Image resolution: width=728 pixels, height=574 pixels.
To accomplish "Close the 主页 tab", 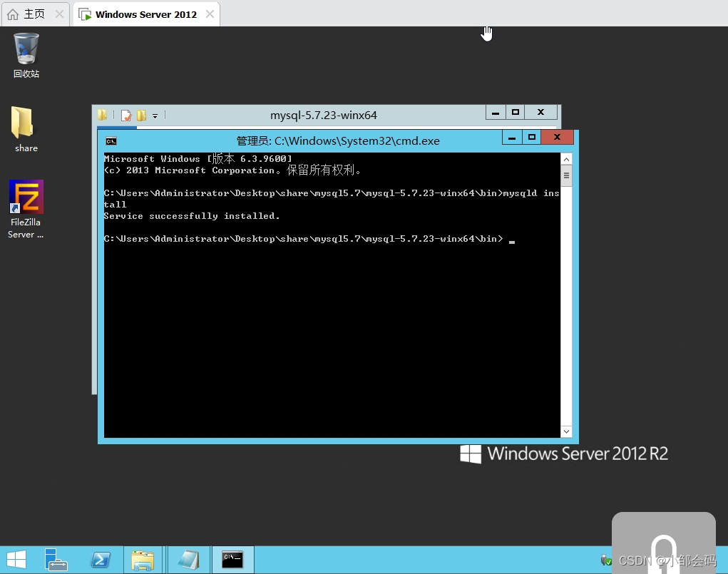I will click(x=59, y=14).
